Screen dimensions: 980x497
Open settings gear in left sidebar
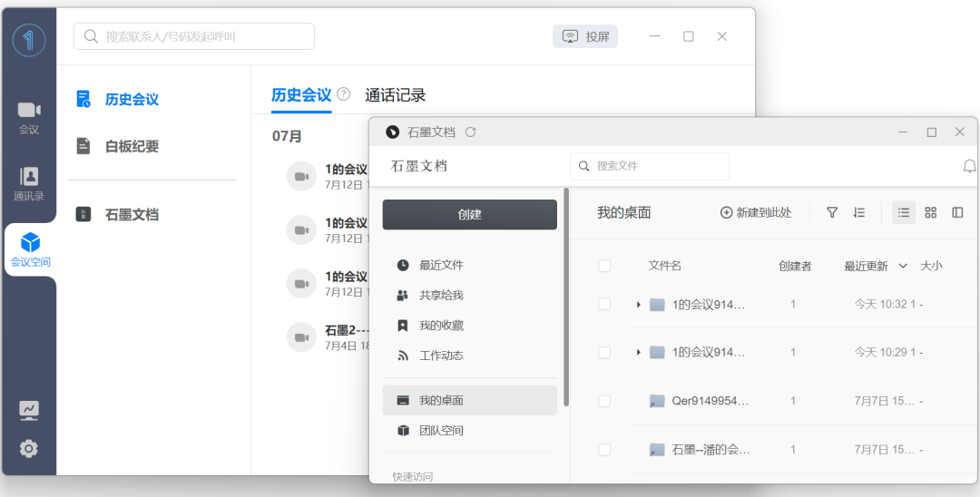click(29, 448)
